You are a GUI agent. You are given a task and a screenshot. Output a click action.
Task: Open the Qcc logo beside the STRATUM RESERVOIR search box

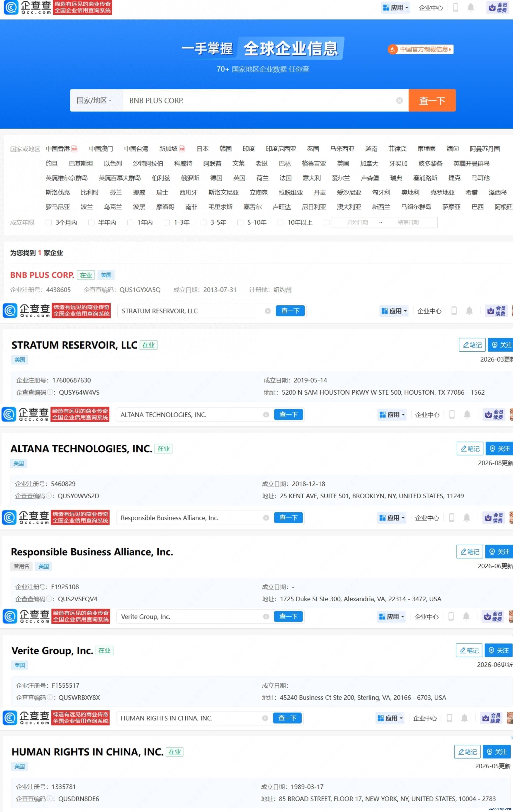[26, 310]
